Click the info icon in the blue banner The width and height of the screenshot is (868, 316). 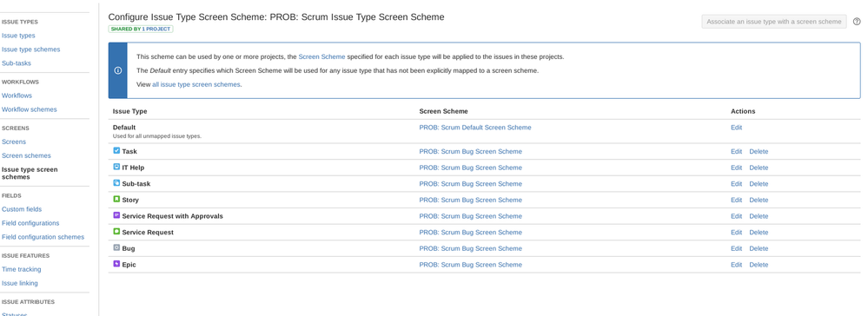click(118, 71)
